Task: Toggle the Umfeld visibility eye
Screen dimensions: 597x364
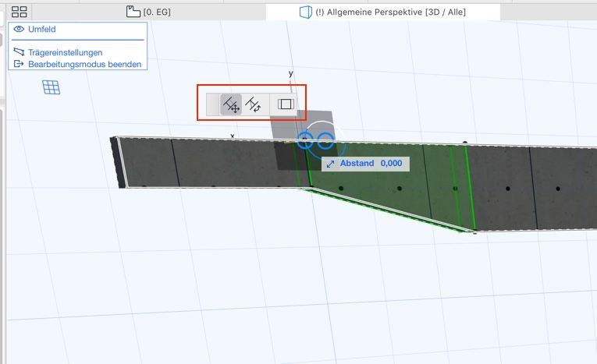Action: pos(19,29)
